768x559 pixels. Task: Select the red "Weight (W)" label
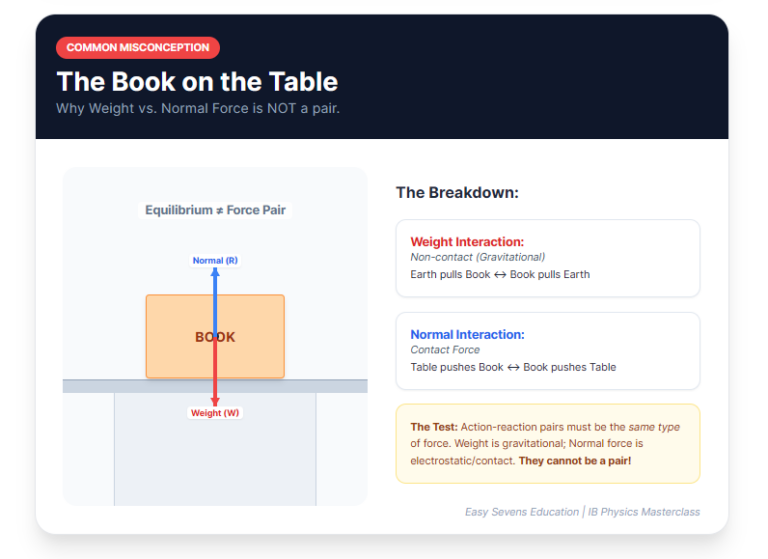(215, 413)
